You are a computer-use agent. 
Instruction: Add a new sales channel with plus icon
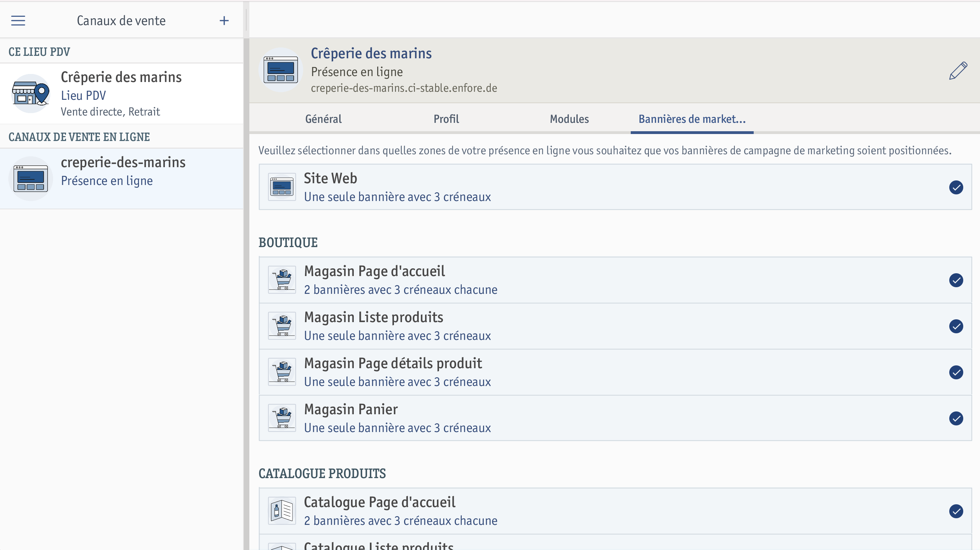(224, 21)
